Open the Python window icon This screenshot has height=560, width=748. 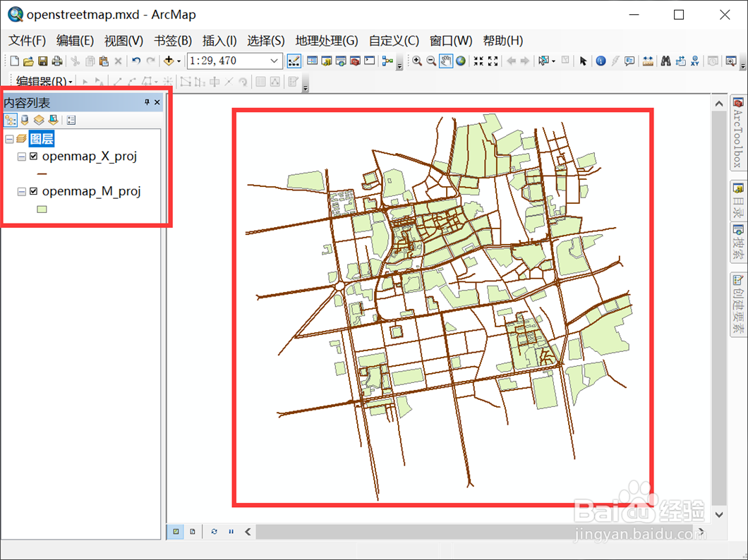[369, 61]
